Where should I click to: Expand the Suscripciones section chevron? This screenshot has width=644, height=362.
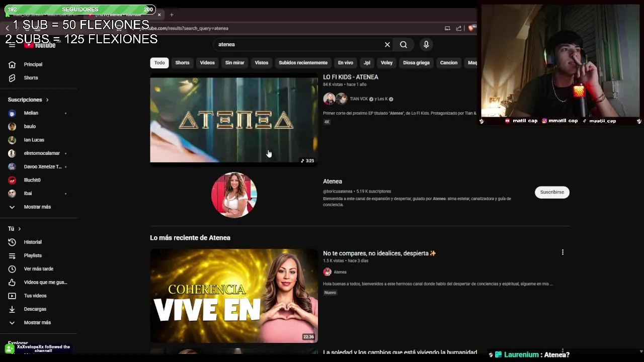47,100
